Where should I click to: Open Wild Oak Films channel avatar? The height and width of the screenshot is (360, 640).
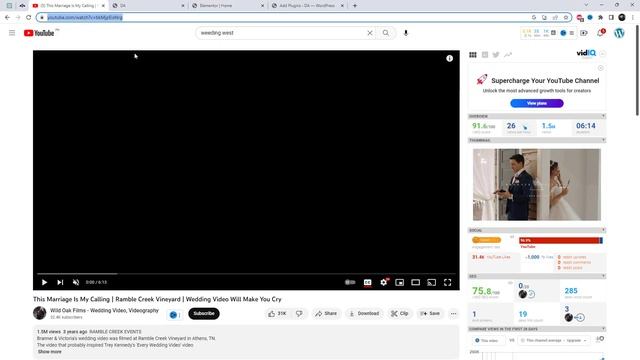(x=40, y=313)
